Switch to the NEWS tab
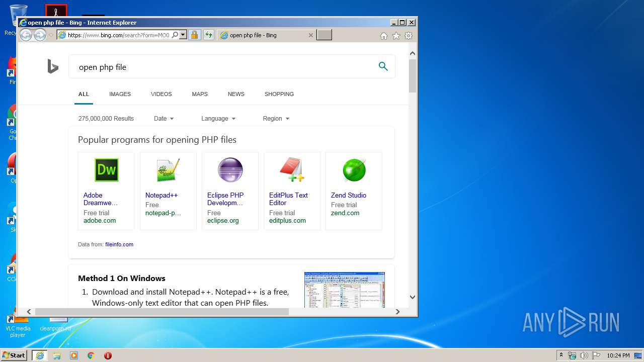This screenshot has height=362, width=644. tap(236, 94)
